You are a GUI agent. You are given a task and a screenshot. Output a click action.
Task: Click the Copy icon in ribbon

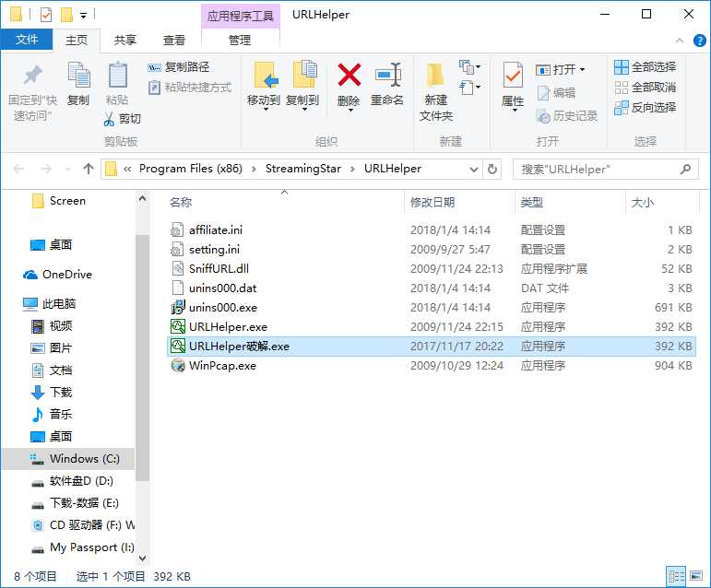click(x=78, y=76)
